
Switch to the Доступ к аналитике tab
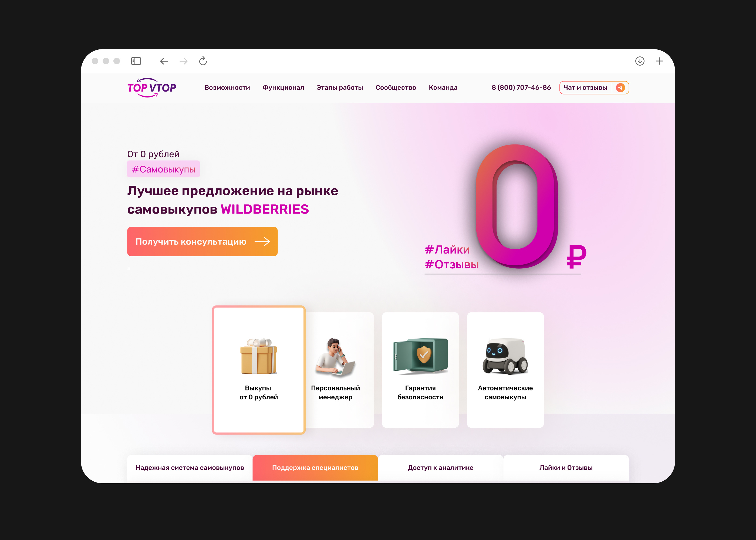[440, 468]
